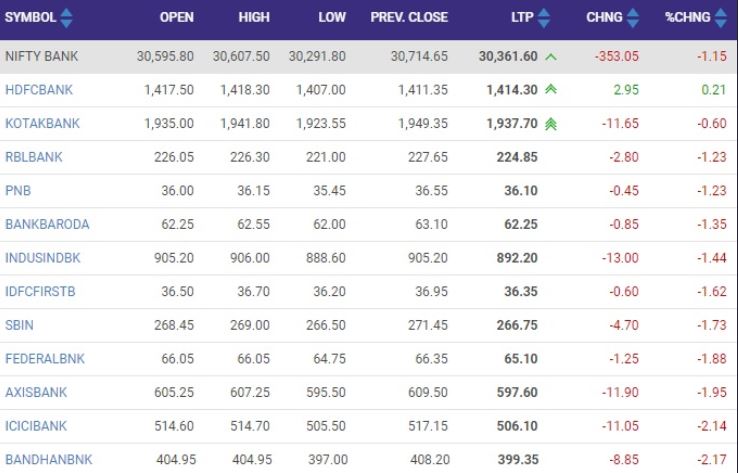Go to BANKBARODA quote page

coord(47,225)
